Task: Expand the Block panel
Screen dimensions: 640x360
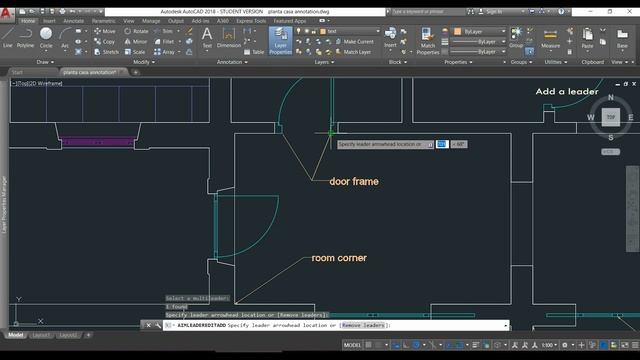Action: click(398, 62)
